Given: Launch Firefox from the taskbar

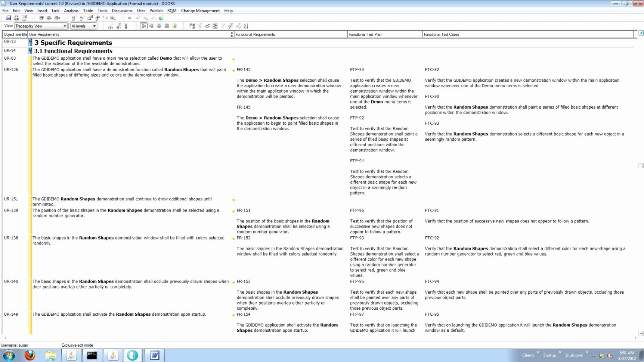Looking at the screenshot, I should point(30,355).
